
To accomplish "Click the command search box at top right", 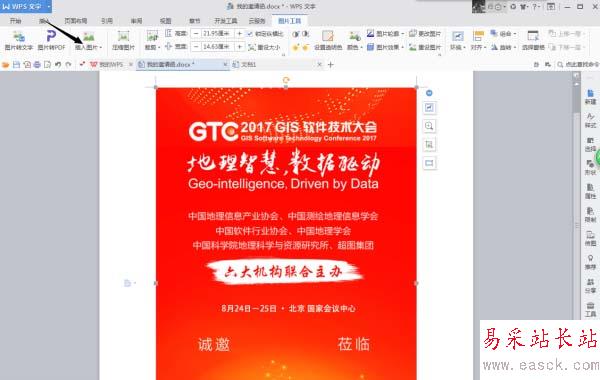I will (x=578, y=65).
